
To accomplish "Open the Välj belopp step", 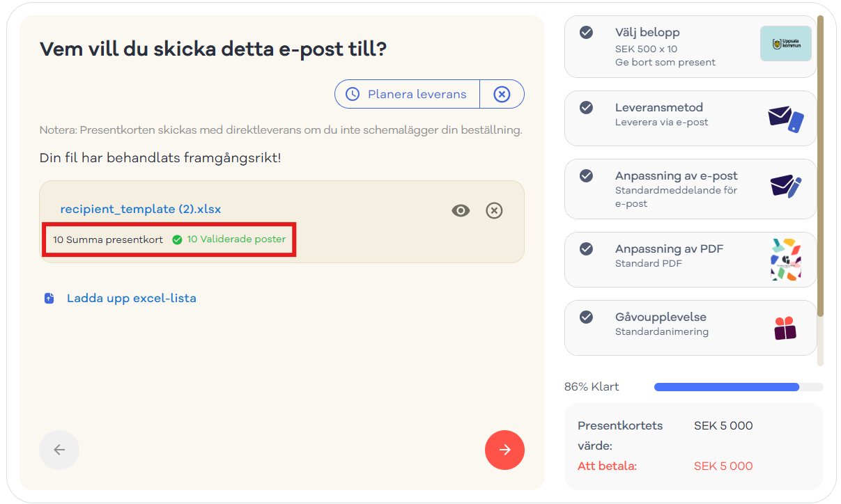I will (690, 47).
